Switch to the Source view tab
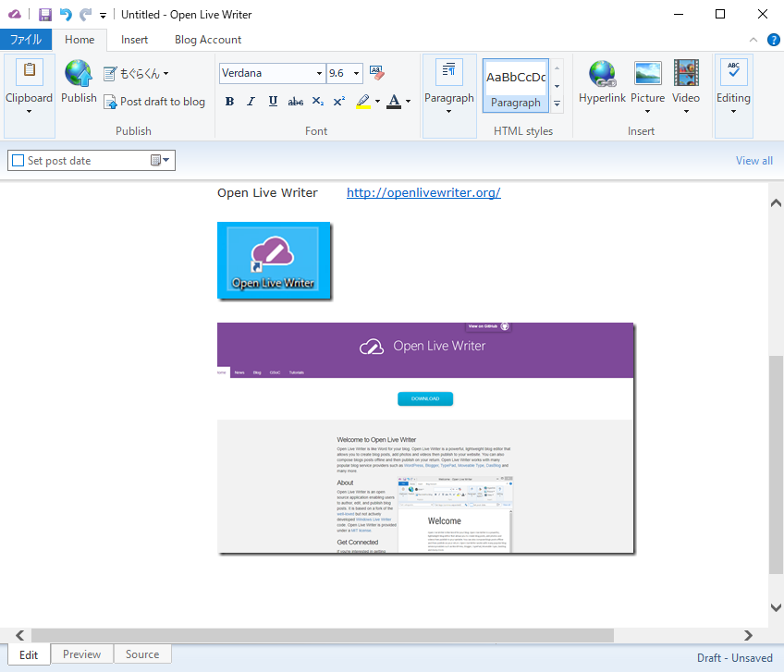This screenshot has height=672, width=784. [142, 654]
